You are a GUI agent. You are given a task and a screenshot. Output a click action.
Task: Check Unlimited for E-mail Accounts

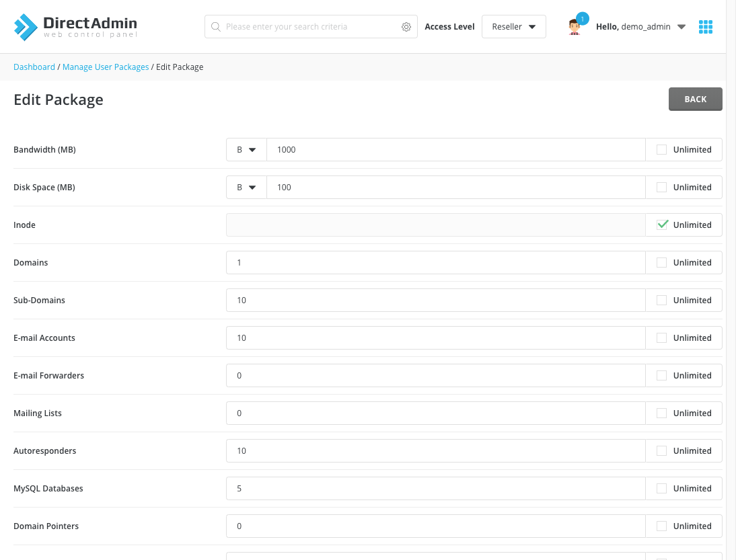(661, 337)
